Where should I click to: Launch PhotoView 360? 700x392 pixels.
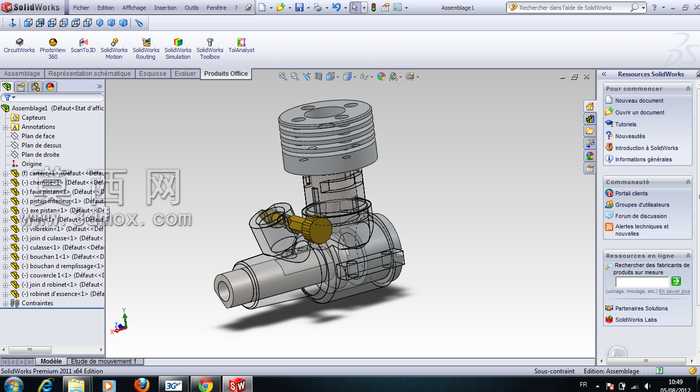pyautogui.click(x=53, y=48)
